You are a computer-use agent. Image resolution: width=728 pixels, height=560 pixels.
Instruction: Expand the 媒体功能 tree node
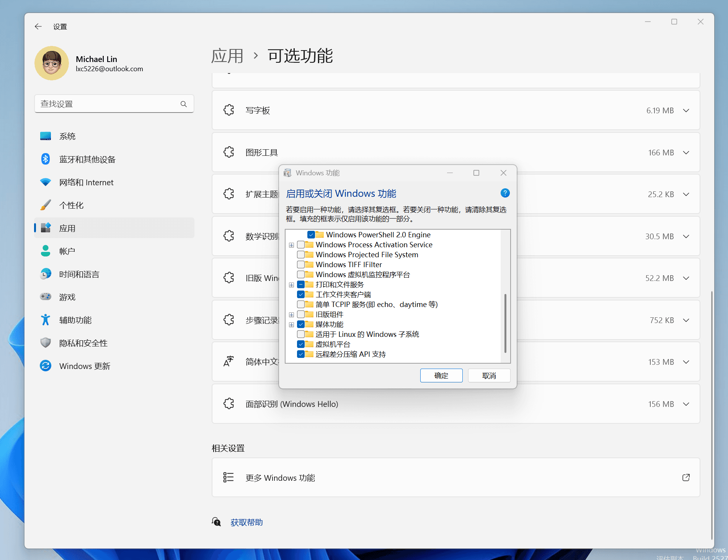click(292, 325)
